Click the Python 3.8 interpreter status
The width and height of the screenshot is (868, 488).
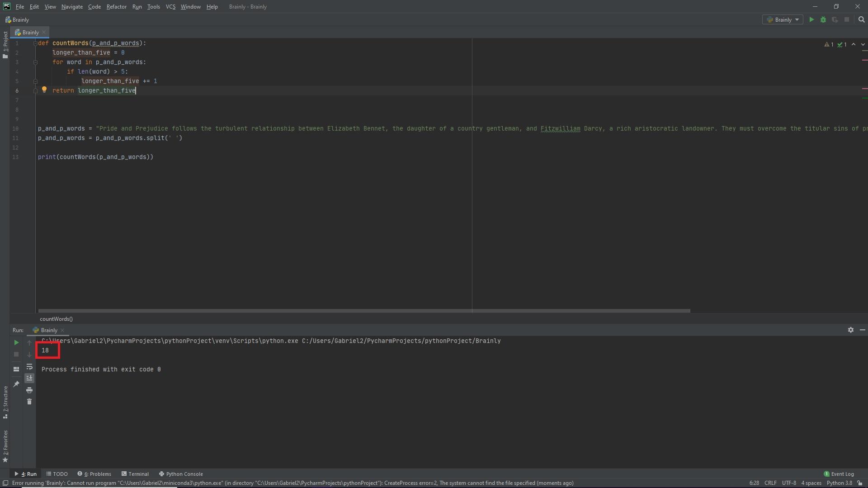(x=839, y=483)
